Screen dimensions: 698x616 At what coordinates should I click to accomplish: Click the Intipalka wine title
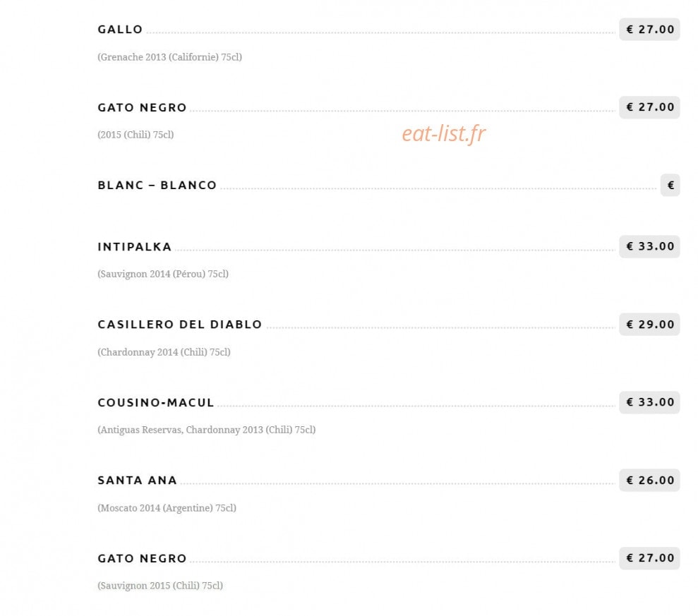point(134,246)
